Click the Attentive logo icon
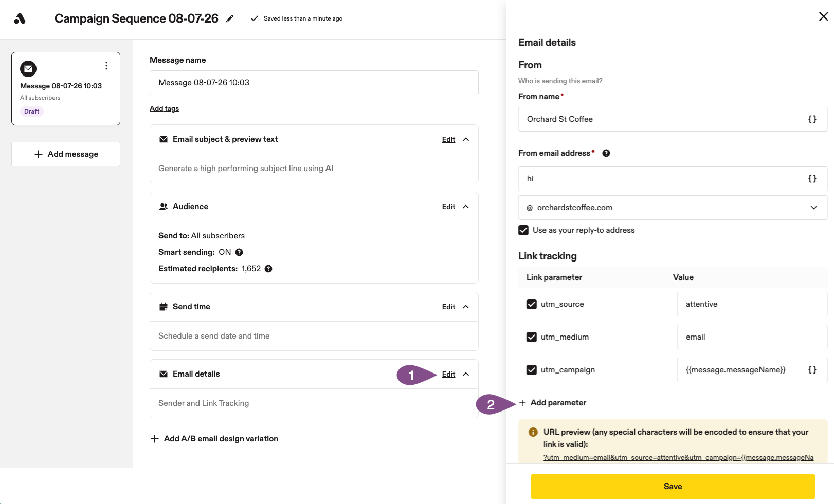The height and width of the screenshot is (504, 834). pyautogui.click(x=20, y=19)
